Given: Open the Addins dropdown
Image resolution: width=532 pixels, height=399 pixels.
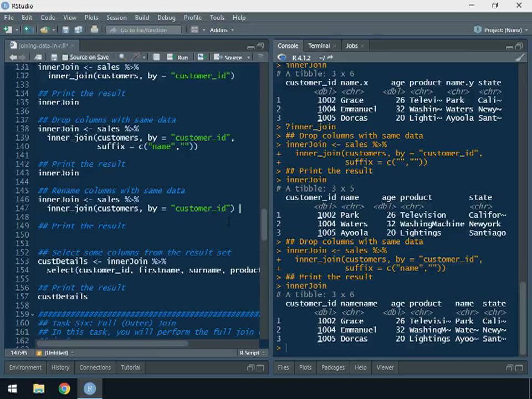Looking at the screenshot, I should pos(222,30).
